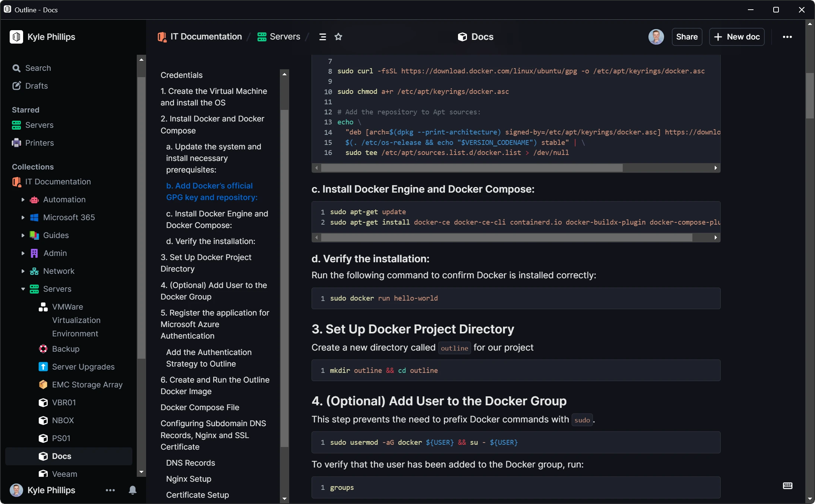The image size is (815, 504).
Task: Click the Printers item in Starred
Action: (39, 143)
